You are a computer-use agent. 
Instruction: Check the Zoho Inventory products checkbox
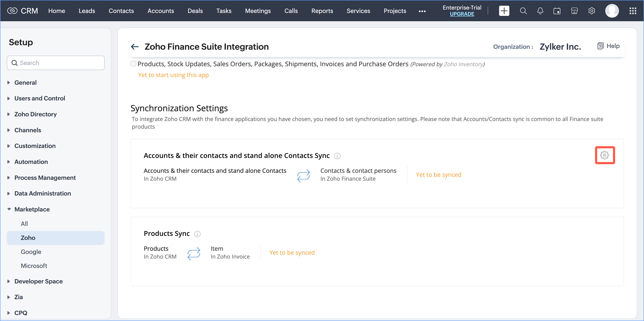click(133, 64)
